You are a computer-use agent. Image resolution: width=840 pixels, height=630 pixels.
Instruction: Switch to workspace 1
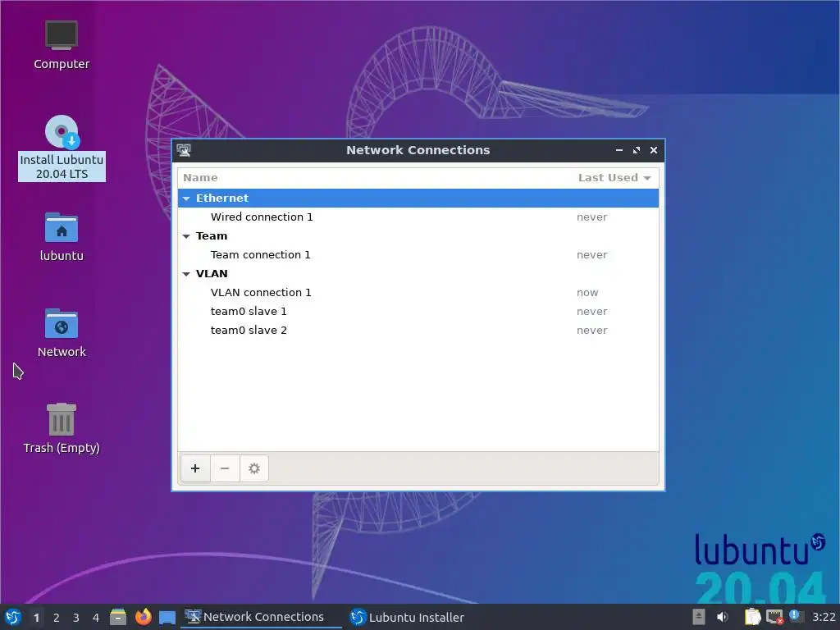36,618
